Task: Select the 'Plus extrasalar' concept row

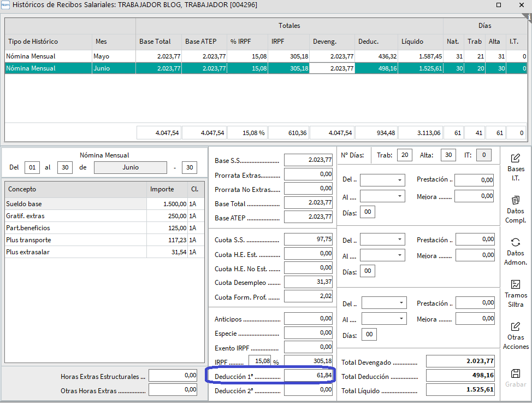Action: [104, 252]
